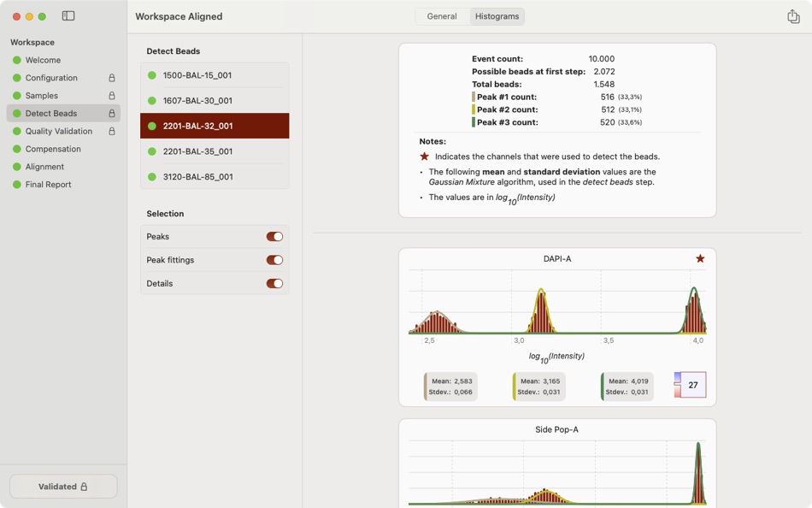Viewport: 812px width, 508px height.
Task: Click the green dot beside Alignment
Action: pyautogui.click(x=16, y=167)
